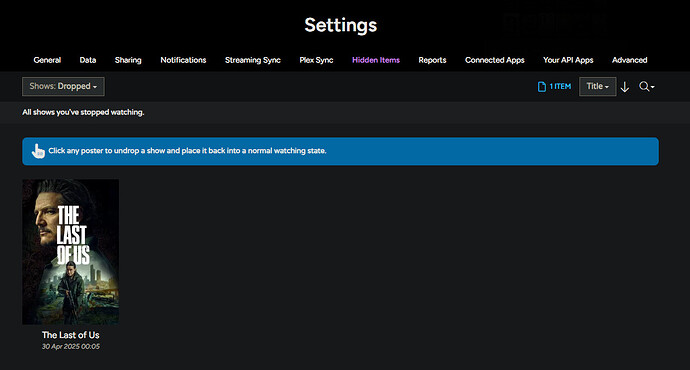This screenshot has height=370, width=690.
Task: Open the General settings tab
Action: [47, 60]
